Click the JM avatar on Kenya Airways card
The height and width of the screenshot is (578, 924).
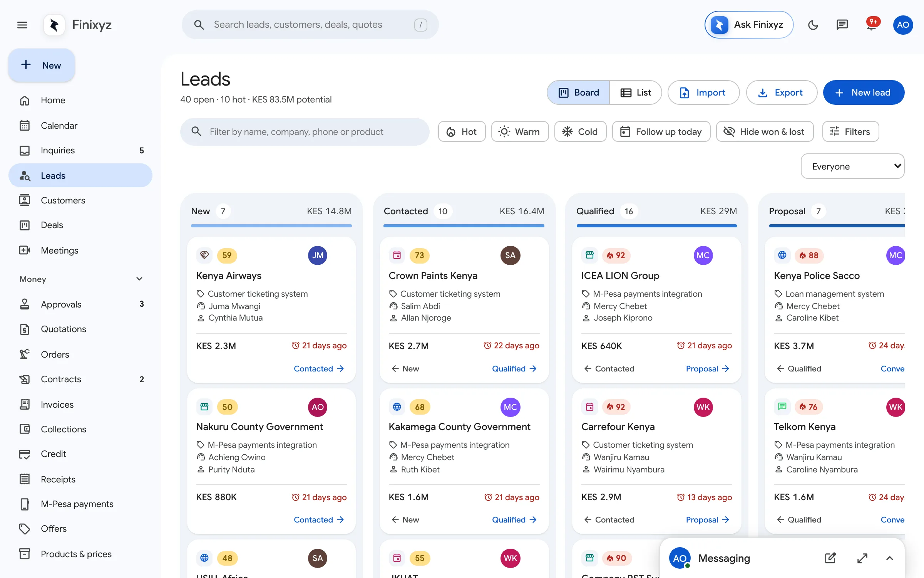pyautogui.click(x=318, y=255)
